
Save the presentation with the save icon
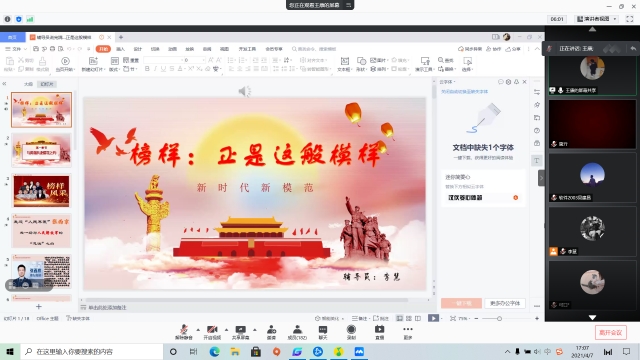click(36, 49)
